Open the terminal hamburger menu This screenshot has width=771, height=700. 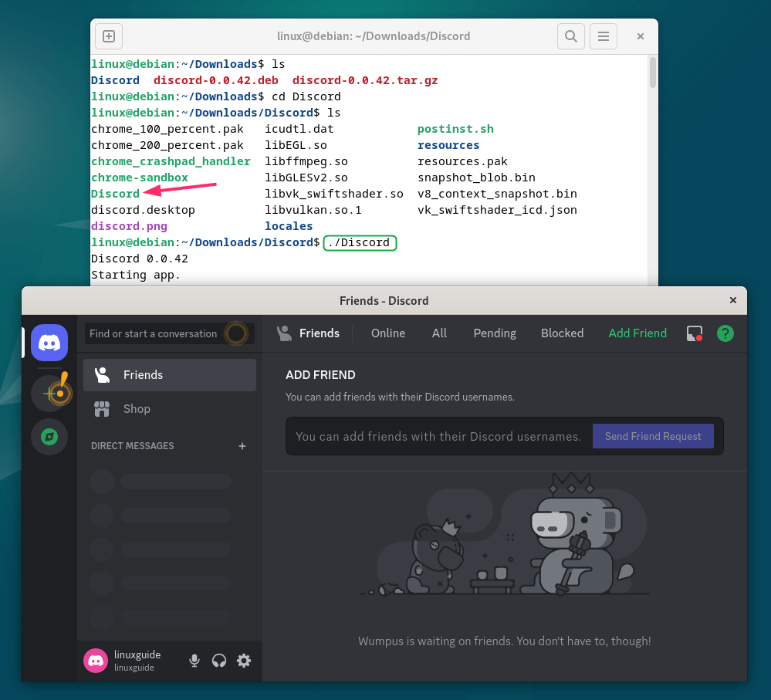(x=604, y=36)
